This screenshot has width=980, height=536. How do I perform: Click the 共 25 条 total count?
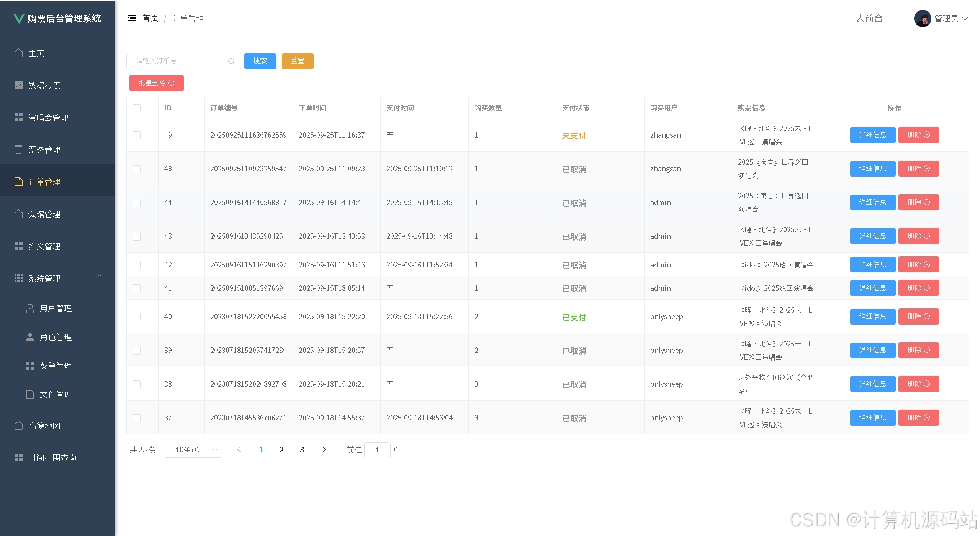[143, 449]
